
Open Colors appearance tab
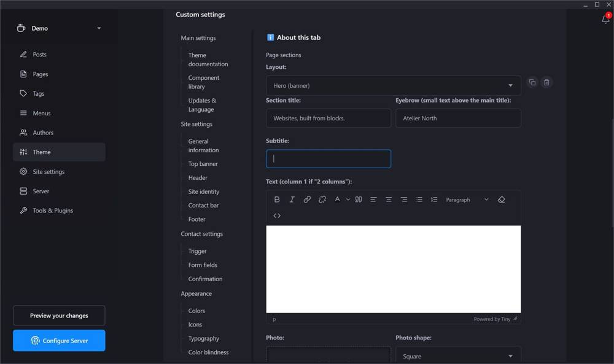(196, 311)
